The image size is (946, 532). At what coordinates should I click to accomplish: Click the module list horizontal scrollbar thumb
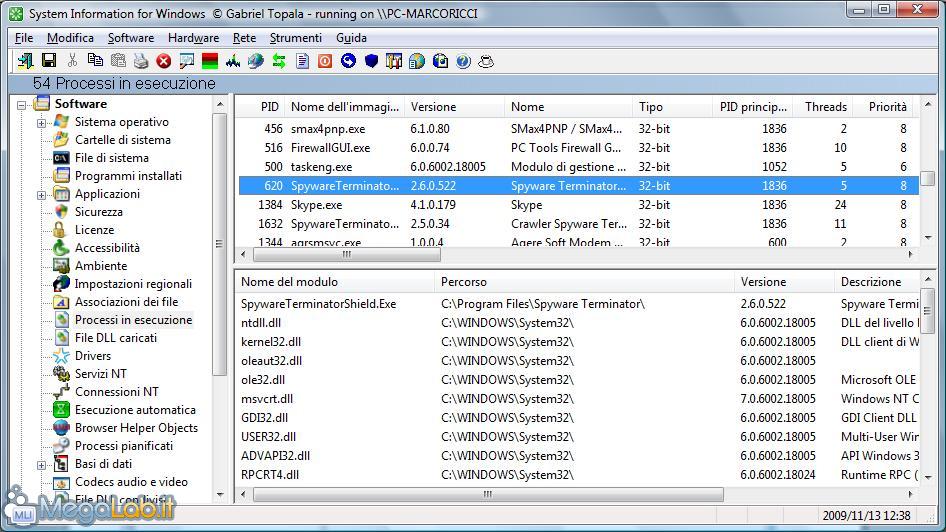pyautogui.click(x=488, y=495)
